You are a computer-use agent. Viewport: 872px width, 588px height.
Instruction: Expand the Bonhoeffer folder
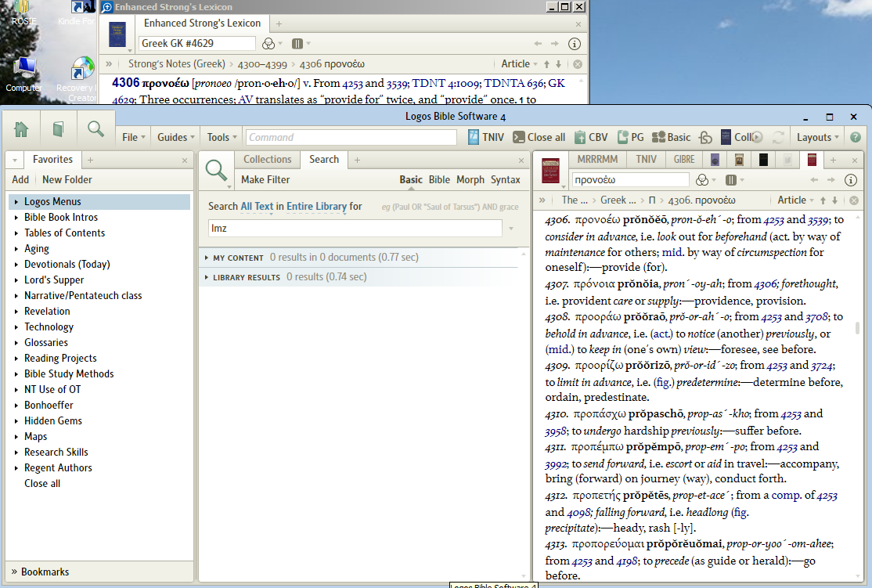16,406
